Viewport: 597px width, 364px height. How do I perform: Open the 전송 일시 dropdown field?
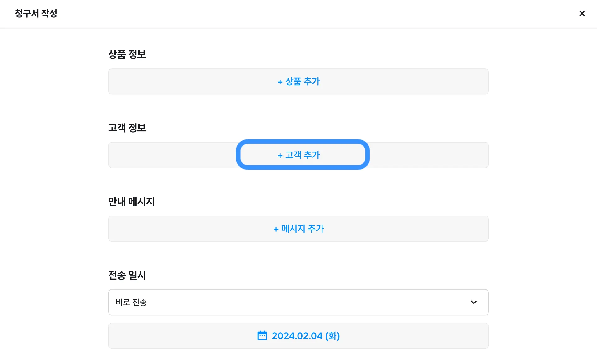click(298, 302)
